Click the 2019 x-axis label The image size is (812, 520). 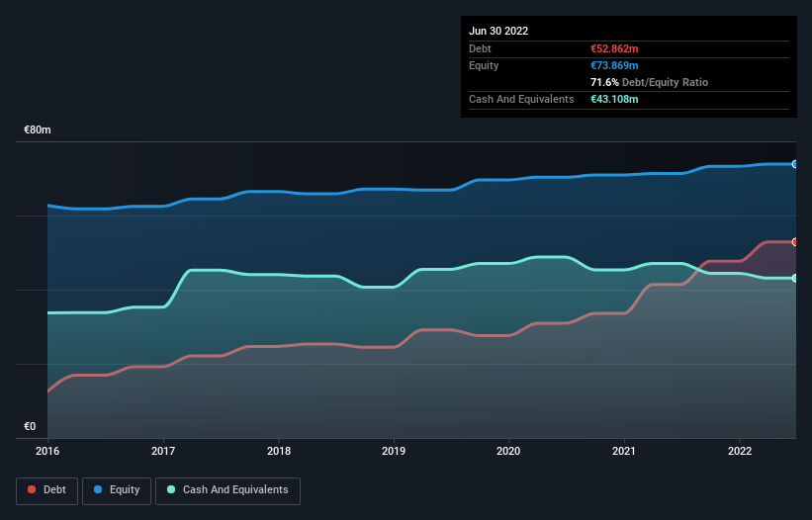[394, 451]
